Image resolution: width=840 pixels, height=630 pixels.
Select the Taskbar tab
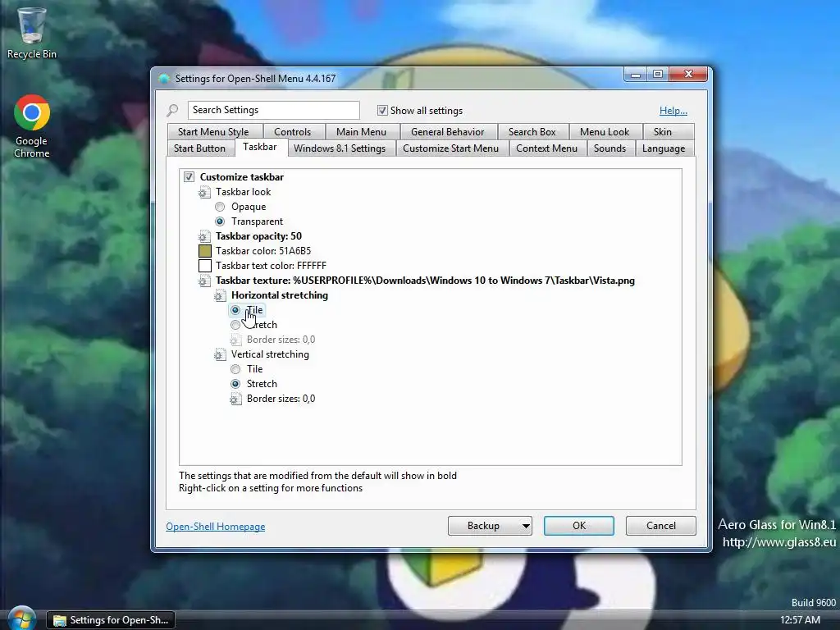tap(260, 148)
